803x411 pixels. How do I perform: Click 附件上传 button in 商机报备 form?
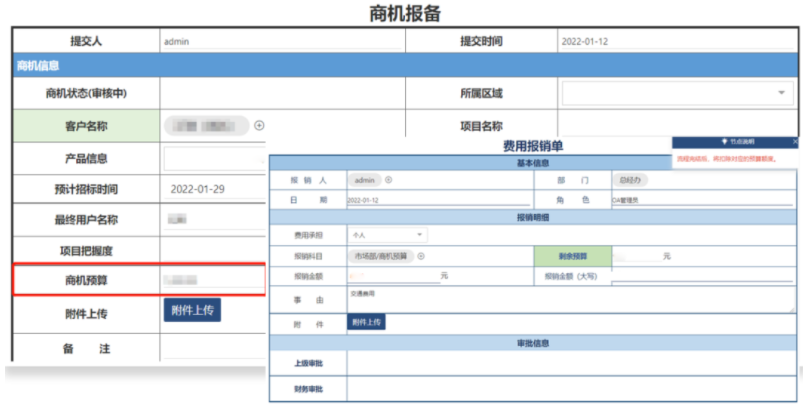(x=192, y=310)
